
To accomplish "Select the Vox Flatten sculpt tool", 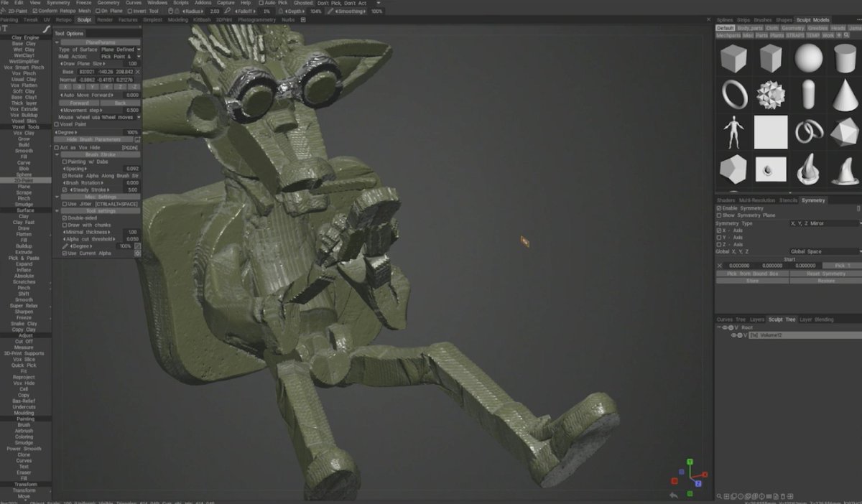I will [24, 85].
